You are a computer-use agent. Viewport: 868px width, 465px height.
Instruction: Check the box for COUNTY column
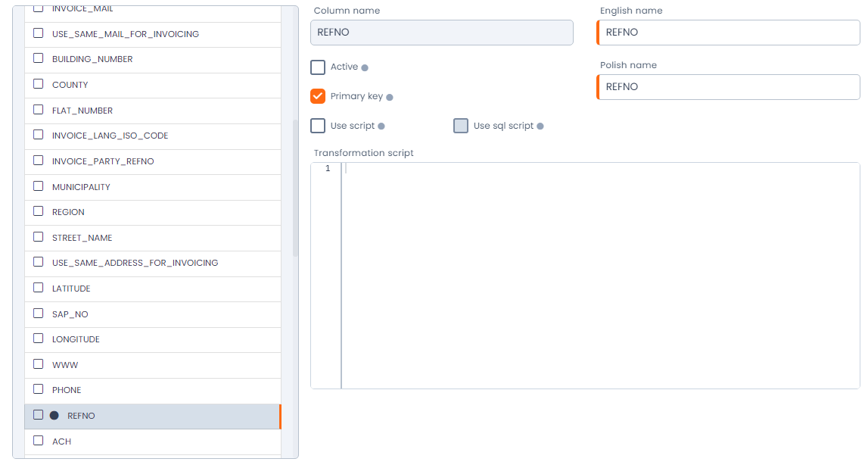click(38, 85)
